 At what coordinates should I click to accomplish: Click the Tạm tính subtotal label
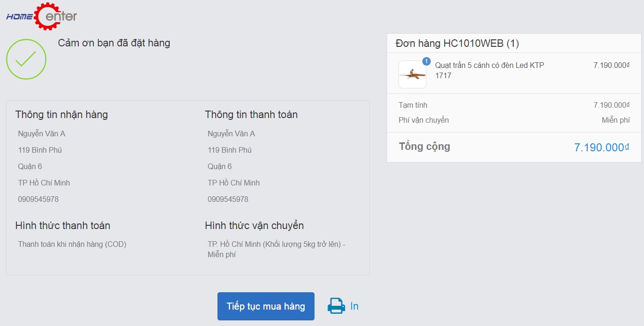click(x=413, y=105)
